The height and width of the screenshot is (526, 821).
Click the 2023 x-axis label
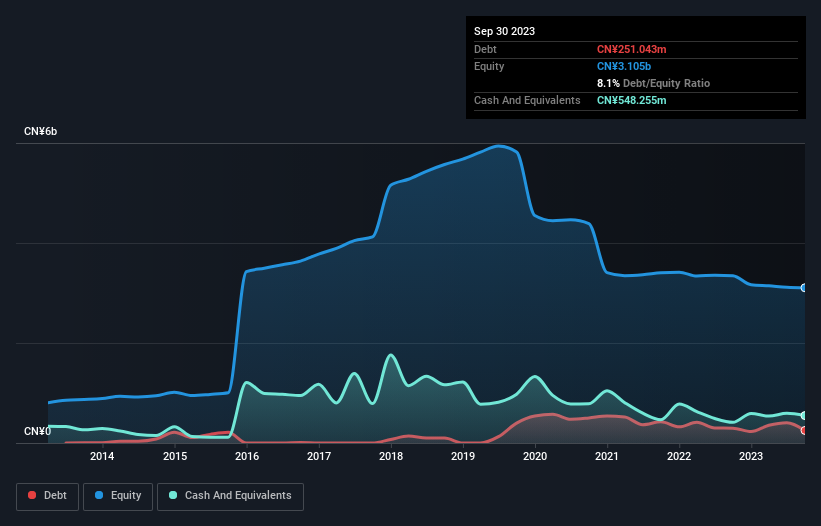click(751, 456)
